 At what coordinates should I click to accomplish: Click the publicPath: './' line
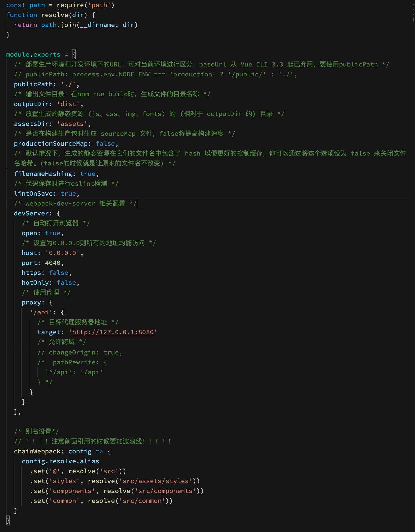[x=47, y=84]
